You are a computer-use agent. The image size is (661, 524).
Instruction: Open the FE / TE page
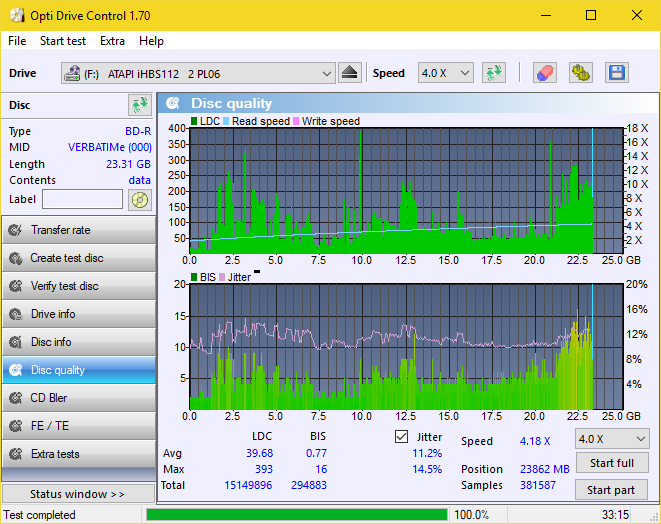point(79,426)
